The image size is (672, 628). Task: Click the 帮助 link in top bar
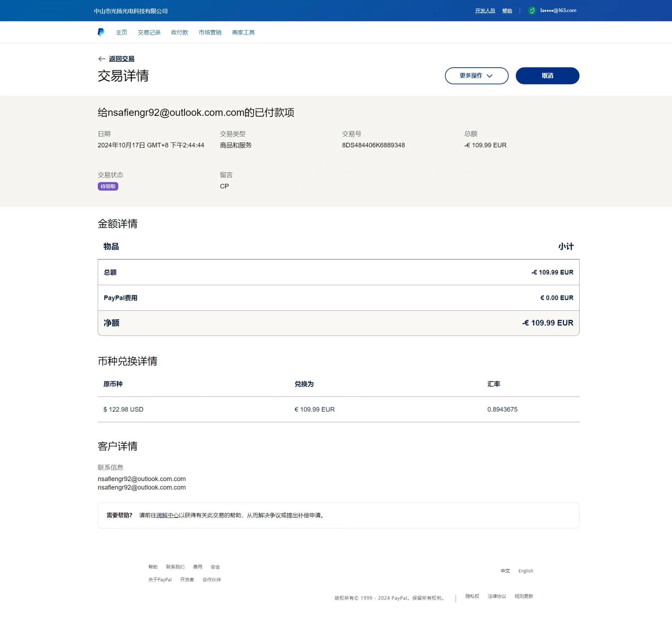pyautogui.click(x=507, y=11)
